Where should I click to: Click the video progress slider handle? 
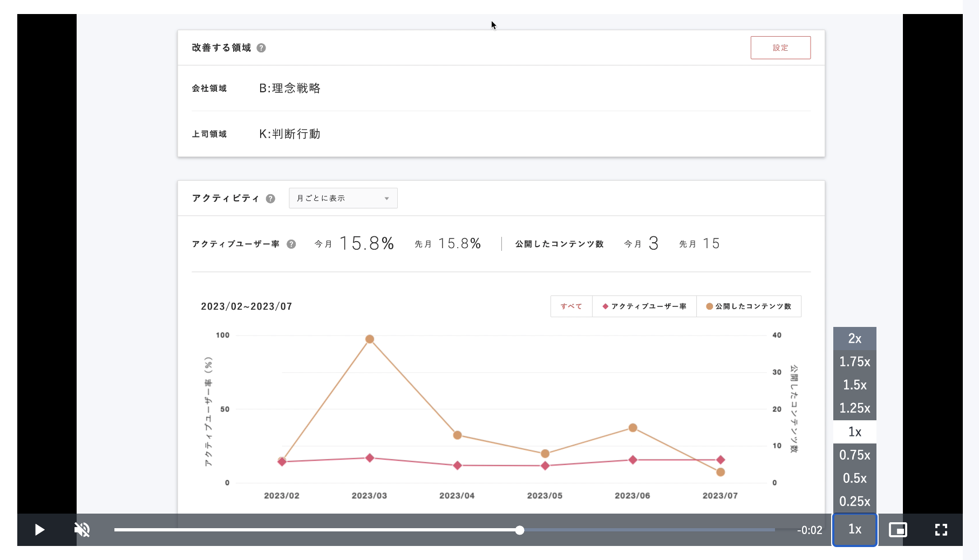[520, 530]
